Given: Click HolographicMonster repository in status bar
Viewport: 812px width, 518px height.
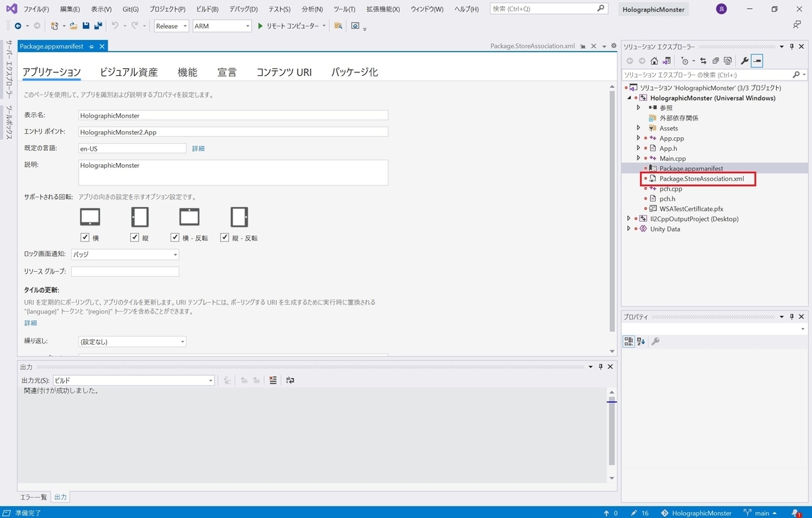Looking at the screenshot, I should [695, 513].
